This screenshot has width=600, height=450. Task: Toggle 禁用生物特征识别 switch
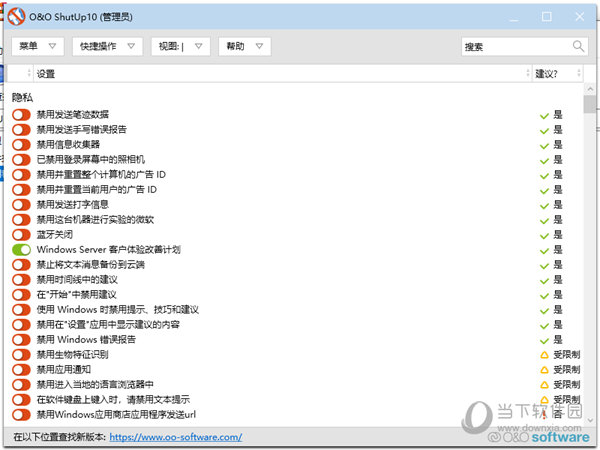tap(21, 354)
